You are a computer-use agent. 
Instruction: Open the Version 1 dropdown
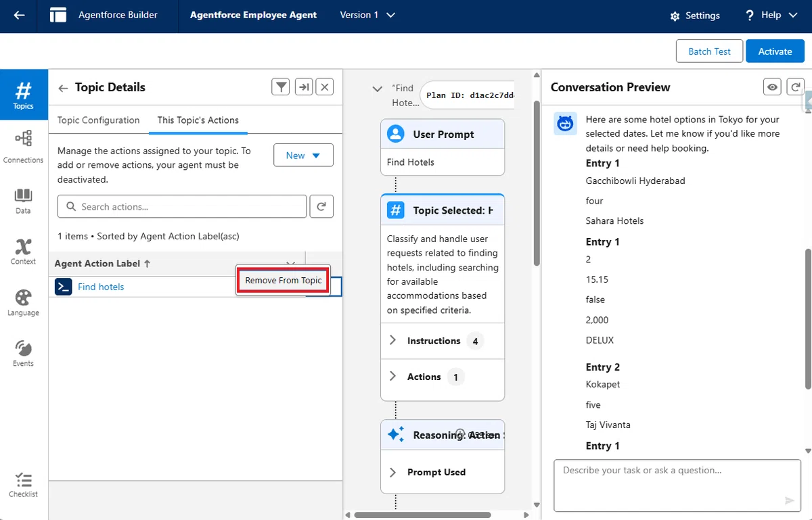pos(367,15)
